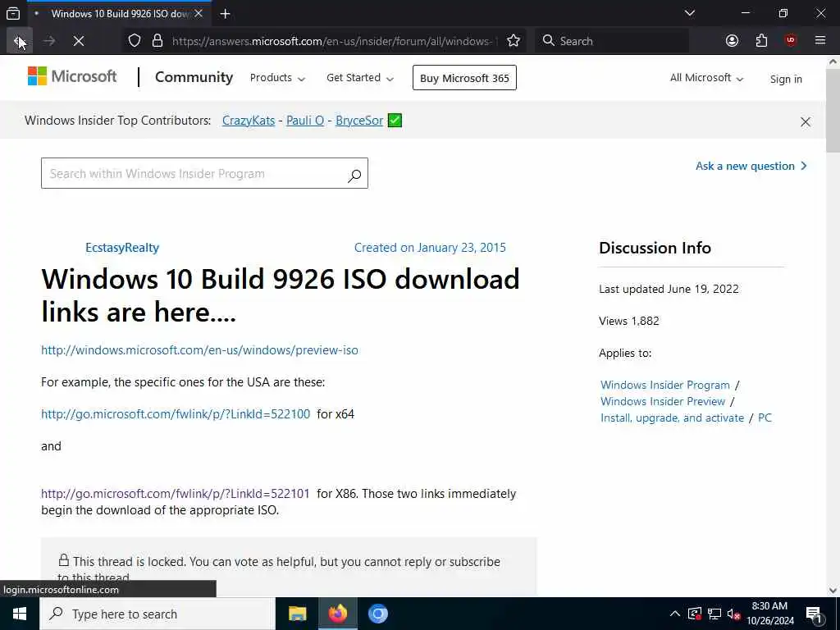Image resolution: width=840 pixels, height=630 pixels.
Task: Click the padlock site security icon
Action: point(157,41)
